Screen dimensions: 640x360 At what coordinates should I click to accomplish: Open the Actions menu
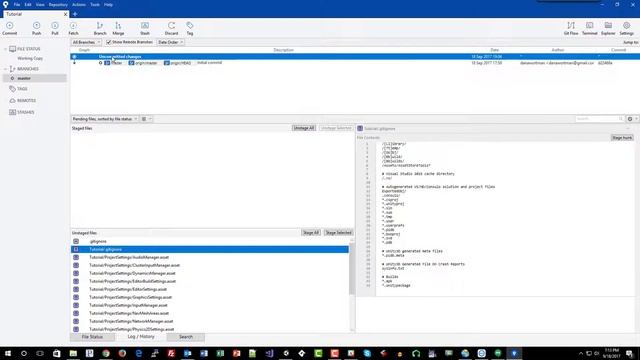79,4
